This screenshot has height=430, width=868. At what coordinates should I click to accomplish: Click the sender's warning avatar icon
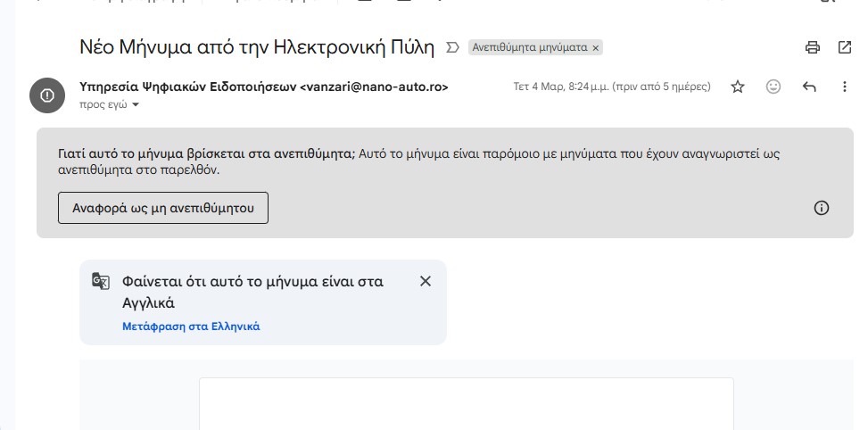coord(47,95)
